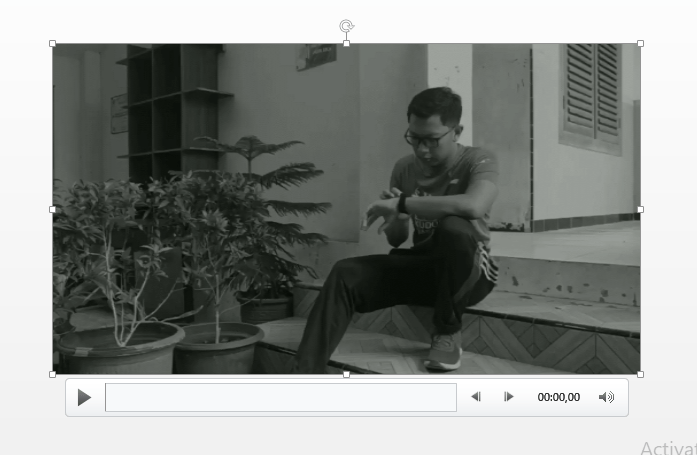Select the embedded video frame
The height and width of the screenshot is (455, 697).
[346, 209]
